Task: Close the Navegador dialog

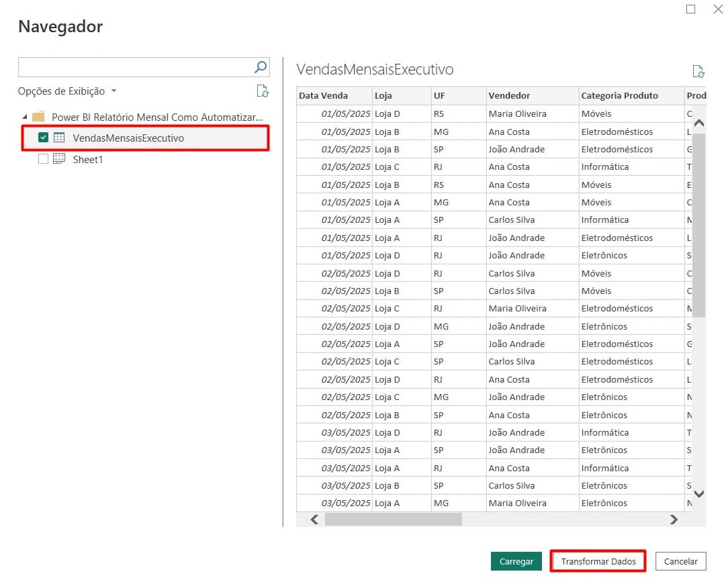Action: (x=718, y=9)
